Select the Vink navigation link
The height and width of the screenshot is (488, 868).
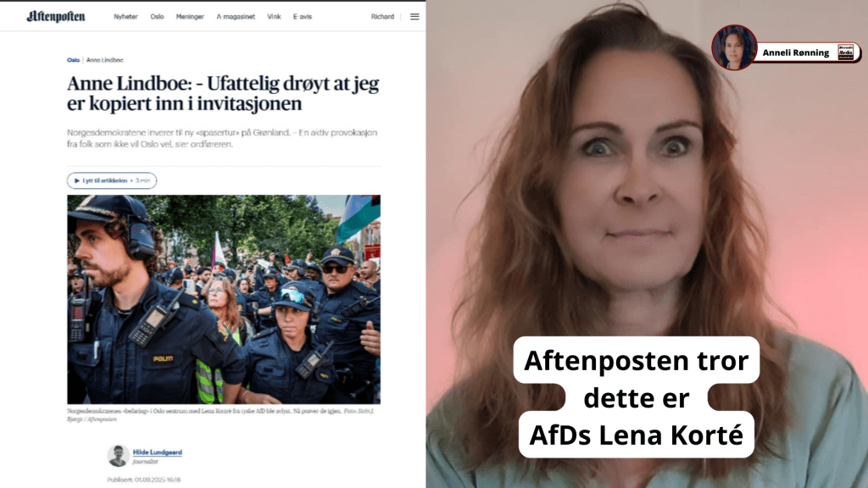(274, 17)
